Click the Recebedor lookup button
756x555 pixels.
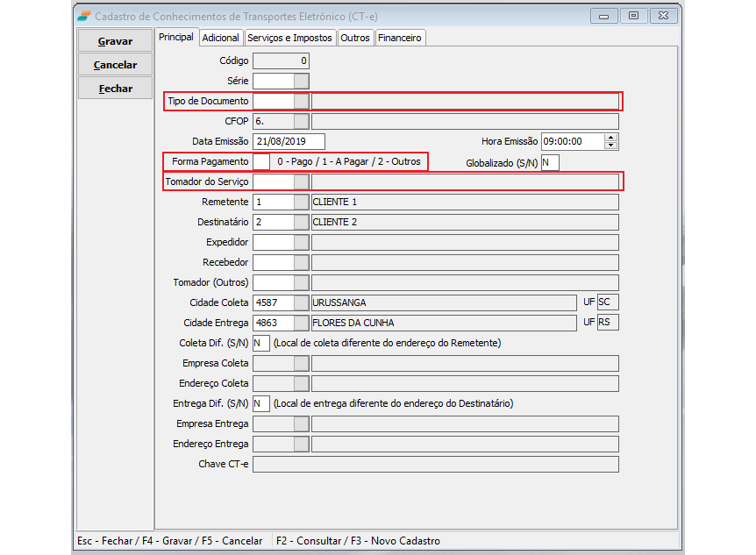coord(301,262)
